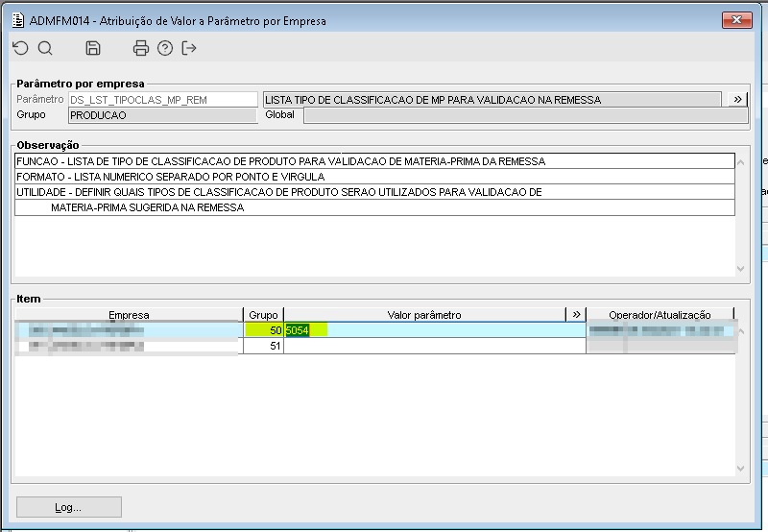The image size is (768, 532).
Task: Select Grupo cell with value 51
Action: coord(264,346)
